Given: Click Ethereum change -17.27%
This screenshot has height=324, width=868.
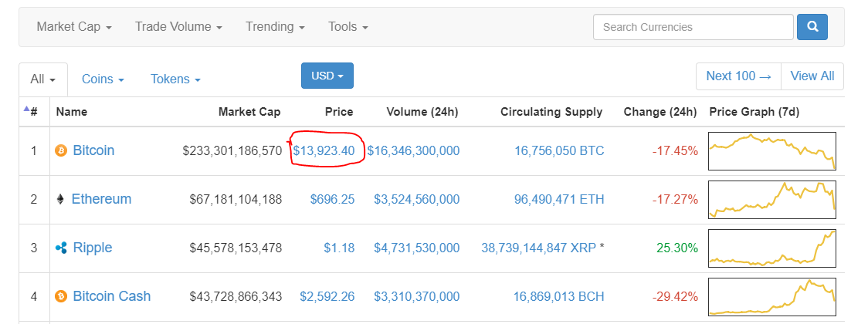Looking at the screenshot, I should click(x=676, y=199).
